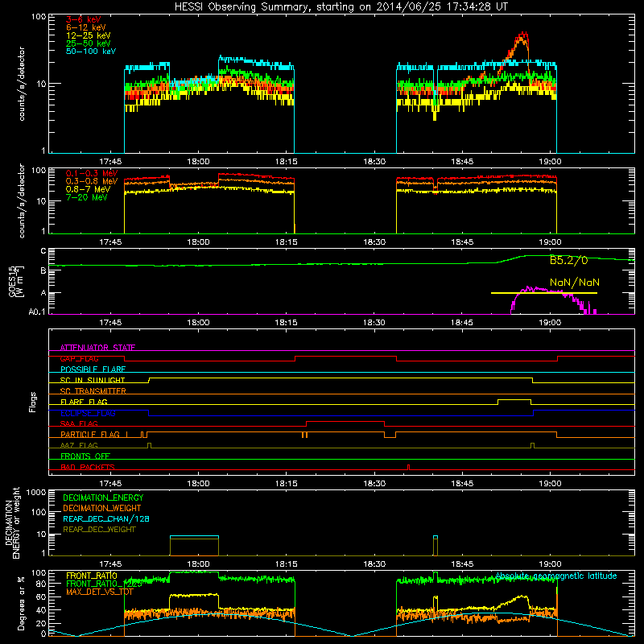Screen dimensions: 644x644
Task: Pick the AAZ_FLAG label
Action: [79, 445]
